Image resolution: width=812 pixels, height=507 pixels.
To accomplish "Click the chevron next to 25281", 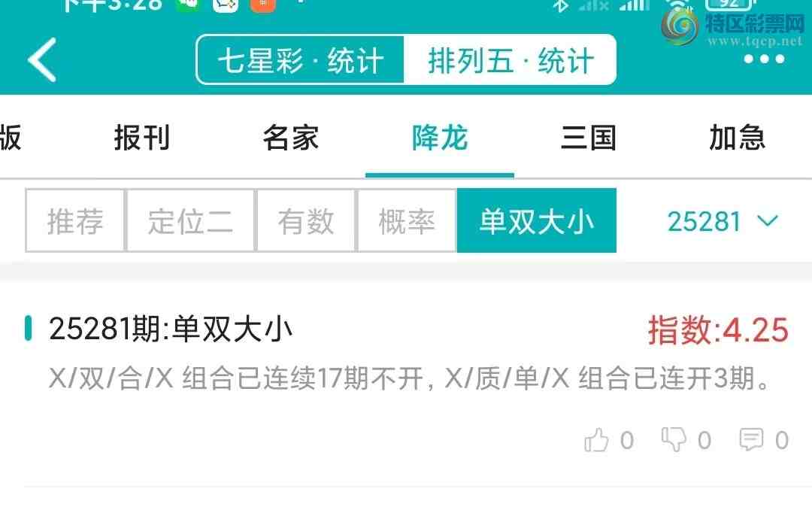I will point(768,221).
